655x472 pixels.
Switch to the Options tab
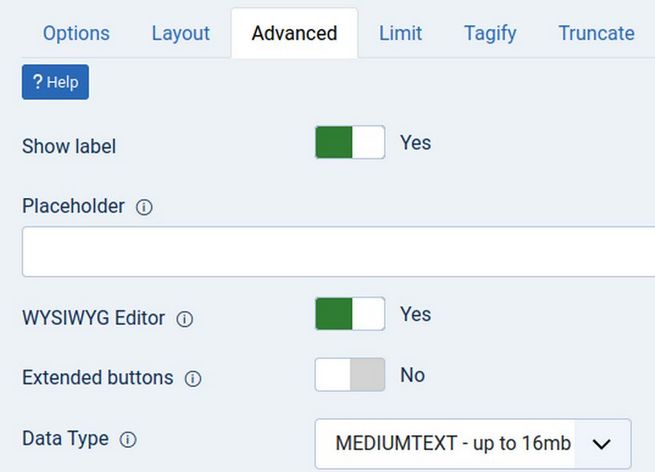(76, 33)
